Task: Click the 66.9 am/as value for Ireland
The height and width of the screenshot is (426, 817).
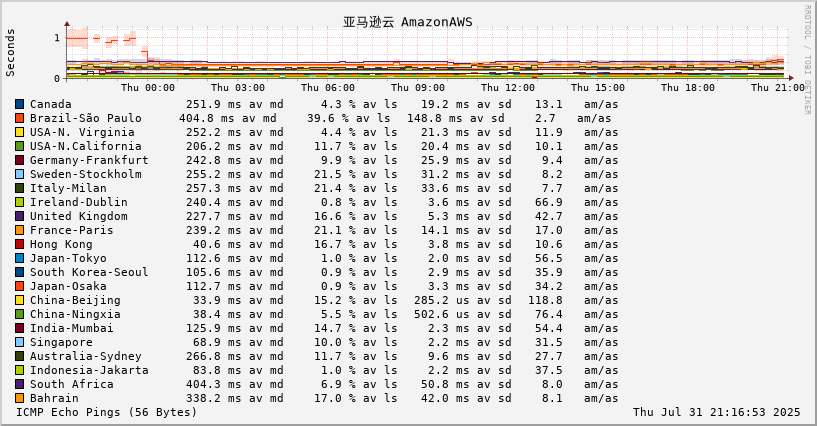Action: click(576, 202)
